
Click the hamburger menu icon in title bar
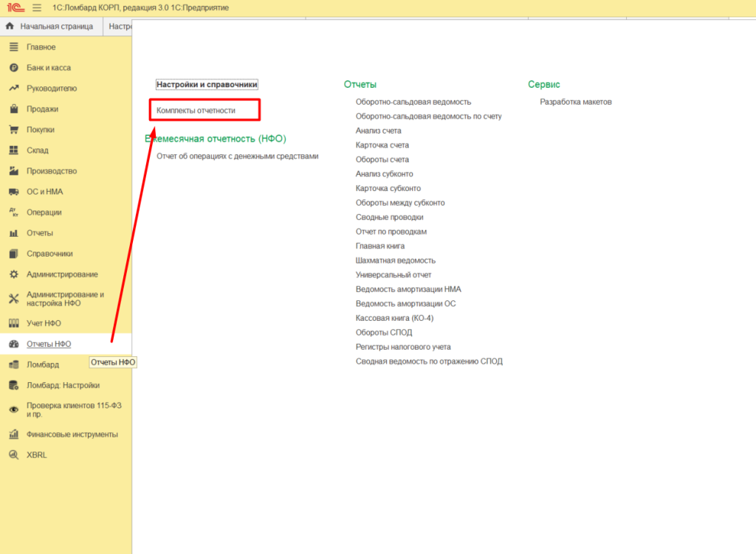click(37, 7)
